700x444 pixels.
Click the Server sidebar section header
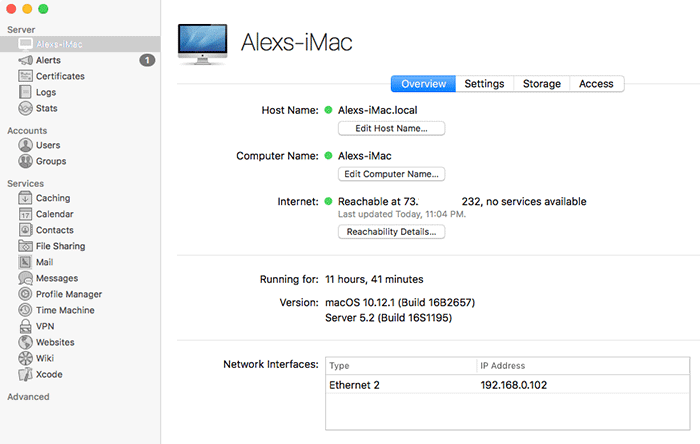pos(21,30)
